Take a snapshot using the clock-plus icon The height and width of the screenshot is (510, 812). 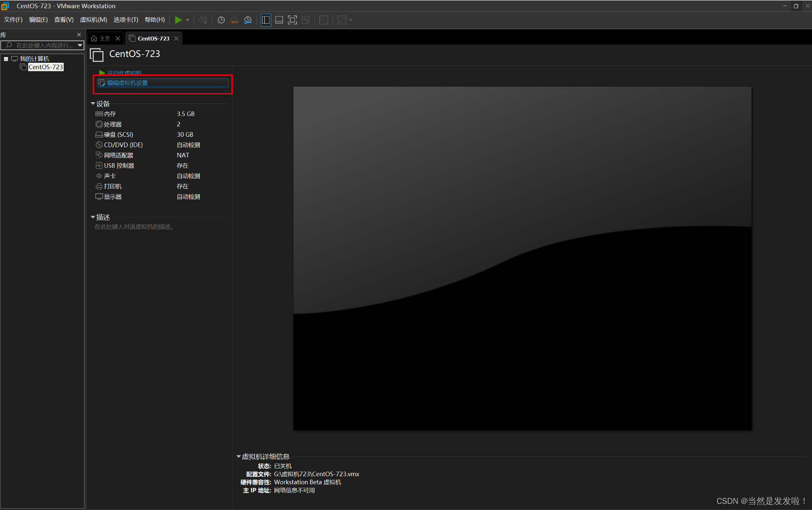click(x=221, y=20)
